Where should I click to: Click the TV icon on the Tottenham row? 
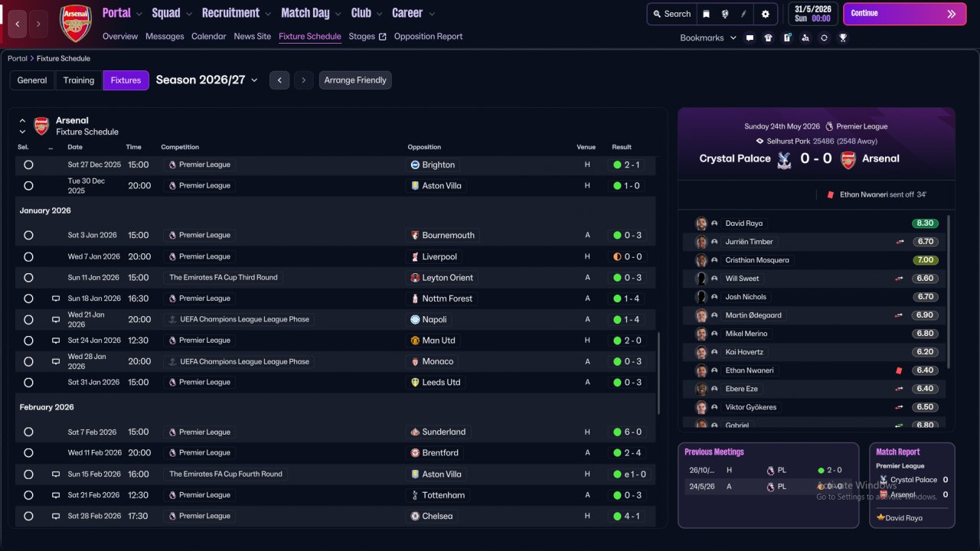(56, 495)
